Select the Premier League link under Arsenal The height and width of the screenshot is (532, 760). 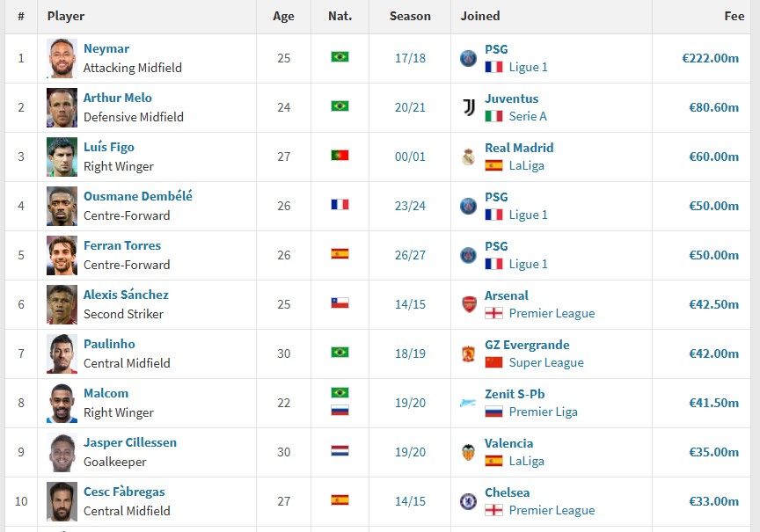click(552, 313)
